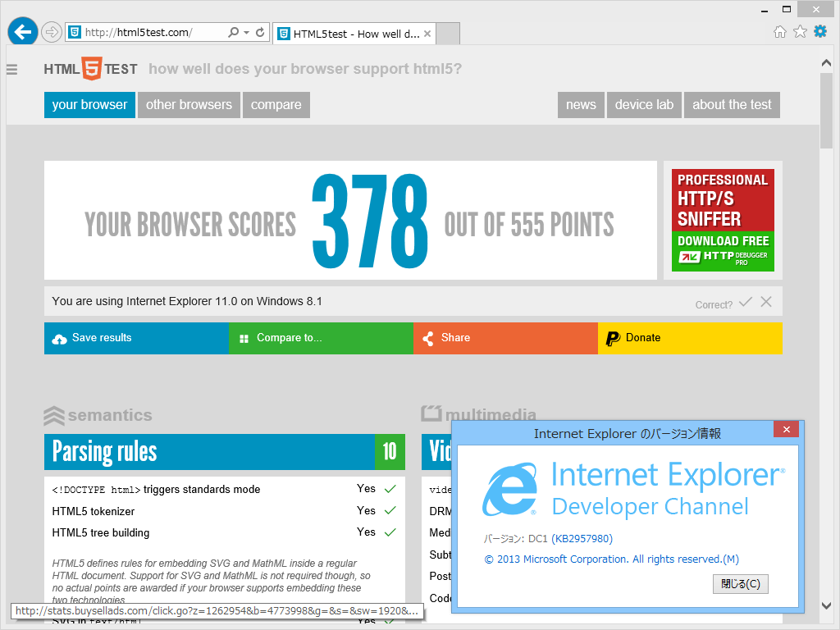Click the search magnifier icon in address bar
The width and height of the screenshot is (840, 630).
click(x=233, y=32)
